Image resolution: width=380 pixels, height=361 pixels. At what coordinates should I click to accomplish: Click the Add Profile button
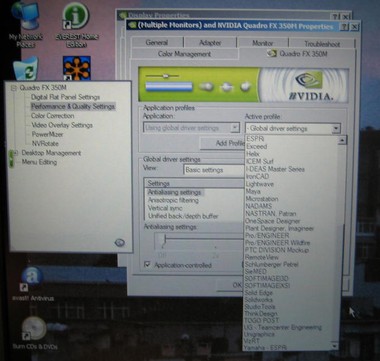(222, 143)
